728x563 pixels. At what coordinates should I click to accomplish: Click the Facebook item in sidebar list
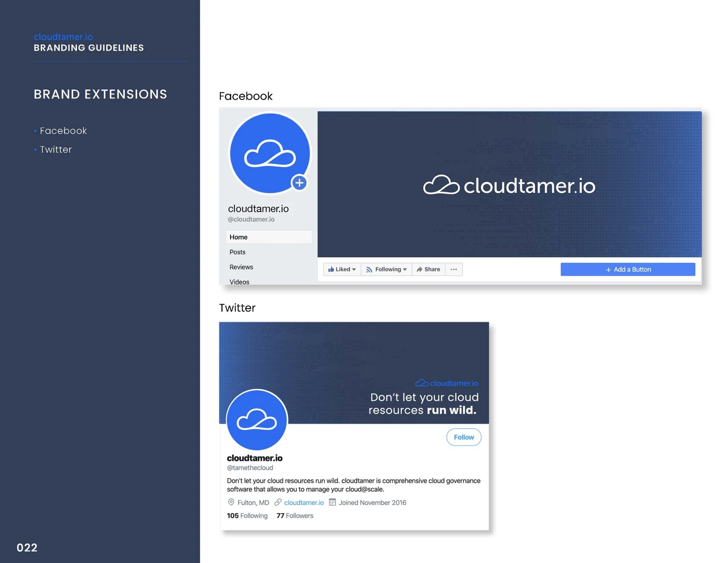pyautogui.click(x=63, y=131)
